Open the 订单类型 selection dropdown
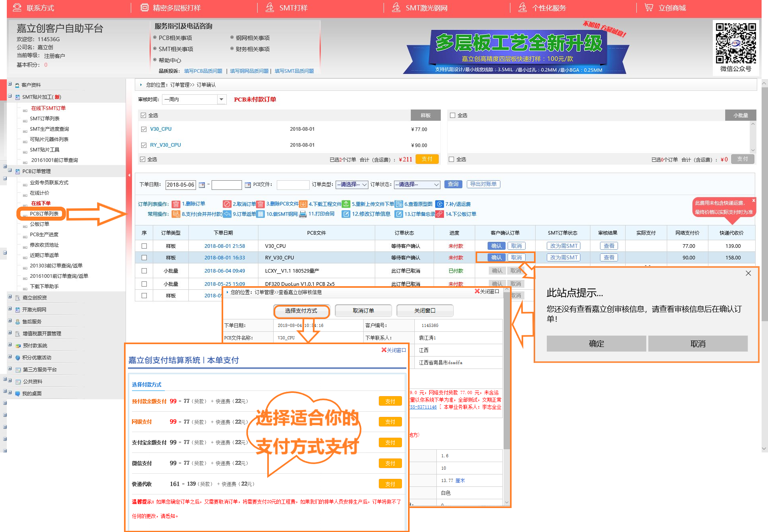This screenshot has height=532, width=768. pos(352,185)
